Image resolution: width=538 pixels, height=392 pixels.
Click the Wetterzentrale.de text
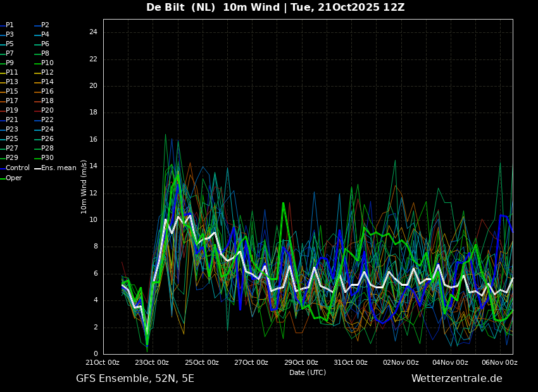[x=456, y=379]
